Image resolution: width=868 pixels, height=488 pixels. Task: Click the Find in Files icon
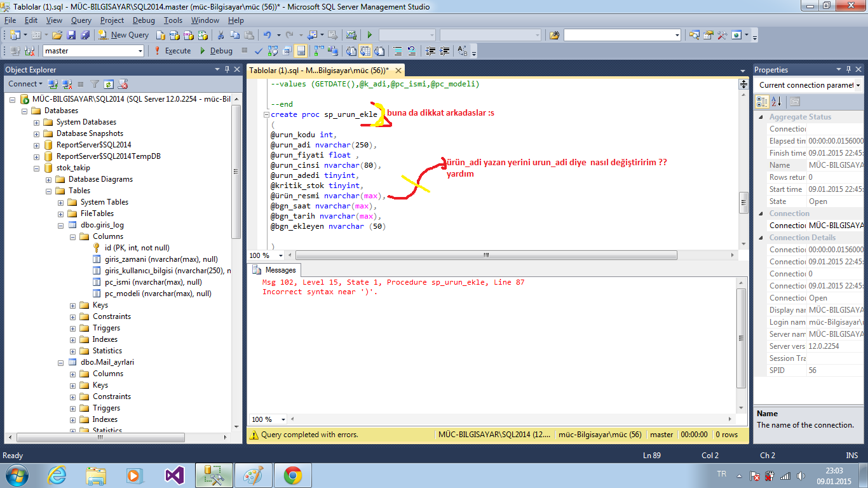tap(555, 35)
